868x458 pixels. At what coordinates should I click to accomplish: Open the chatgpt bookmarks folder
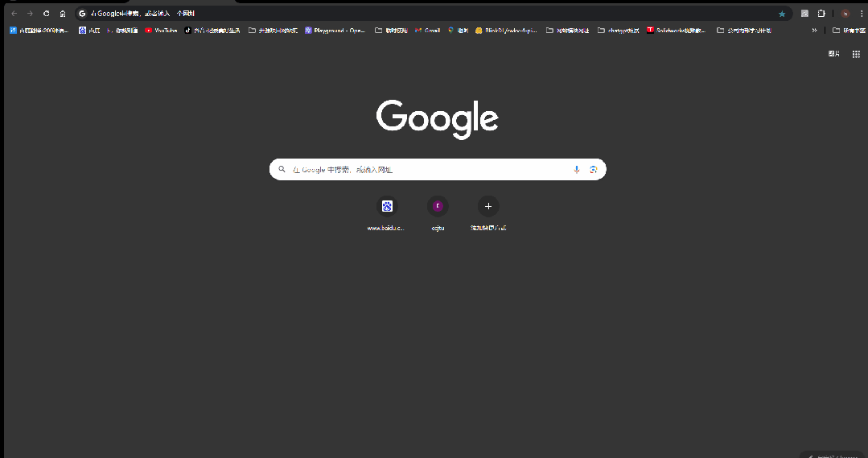[x=619, y=31]
